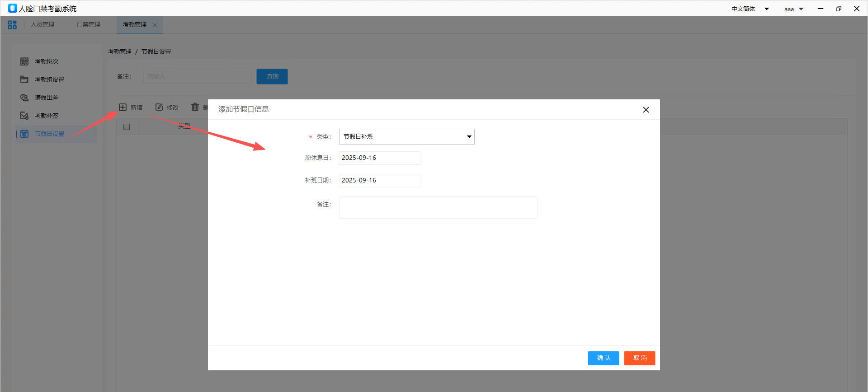Screen dimensions: 868x392
Task: Click the 补班日期 date field
Action: click(x=379, y=181)
